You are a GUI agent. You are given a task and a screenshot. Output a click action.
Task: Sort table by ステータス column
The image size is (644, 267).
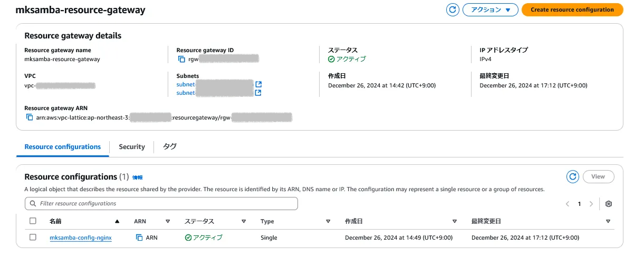point(244,222)
